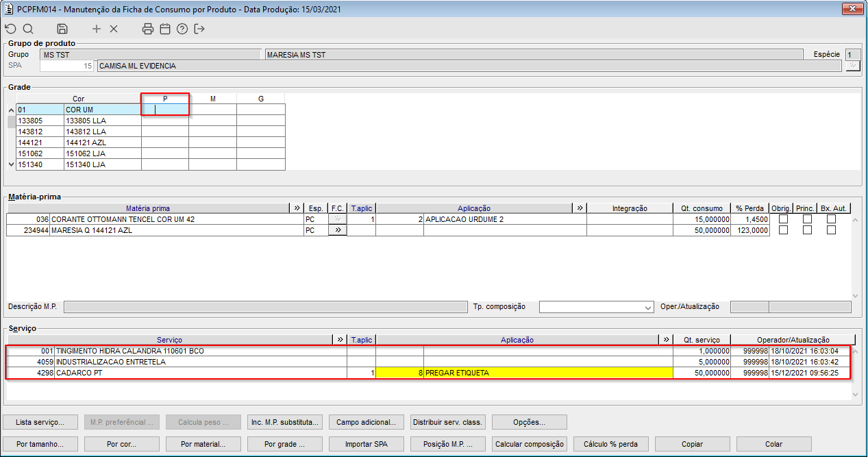Click the Lista serviço... button
The height and width of the screenshot is (457, 868).
pos(40,422)
